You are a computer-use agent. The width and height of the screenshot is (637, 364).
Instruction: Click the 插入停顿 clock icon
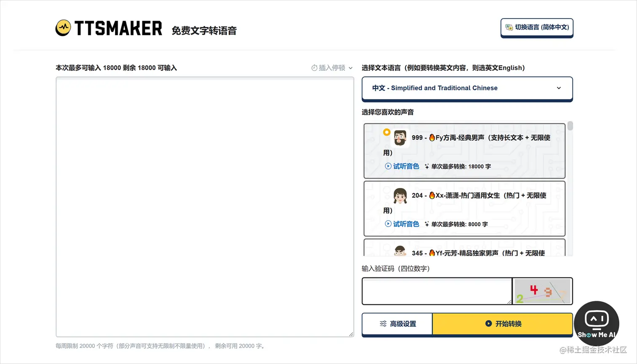[314, 68]
